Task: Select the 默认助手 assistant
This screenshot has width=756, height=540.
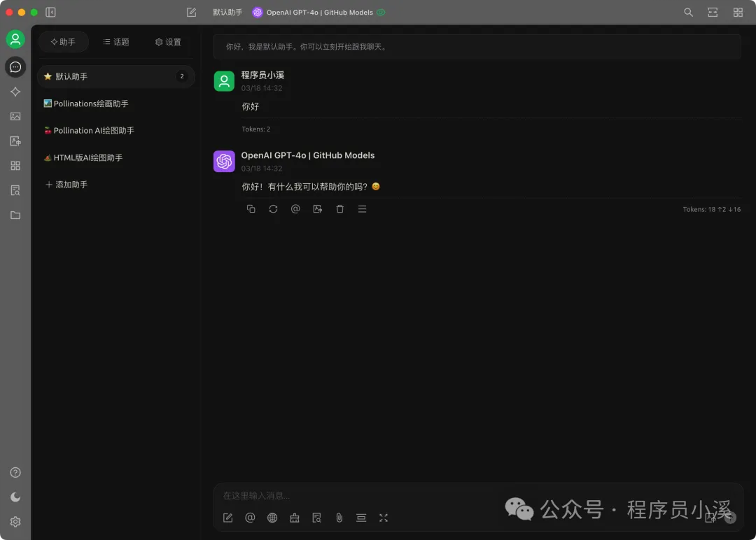Action: pos(115,76)
